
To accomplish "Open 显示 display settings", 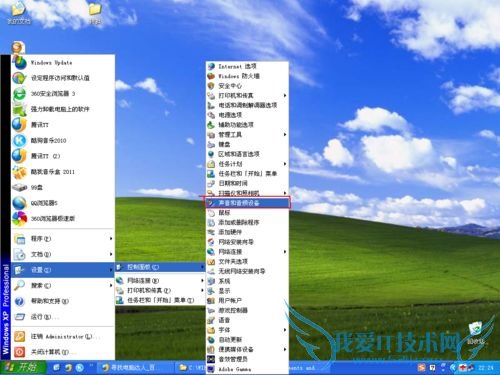I will point(247,291).
